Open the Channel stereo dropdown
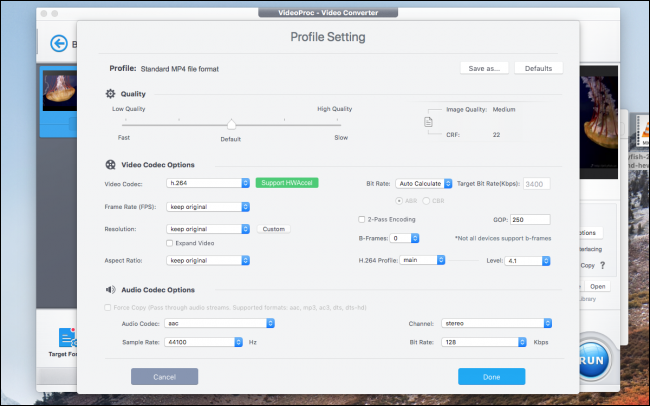Image resolution: width=650 pixels, height=406 pixels. click(497, 323)
